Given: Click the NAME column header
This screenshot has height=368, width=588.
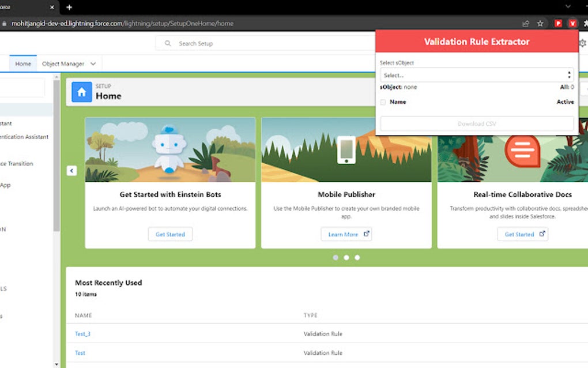Looking at the screenshot, I should 83,315.
